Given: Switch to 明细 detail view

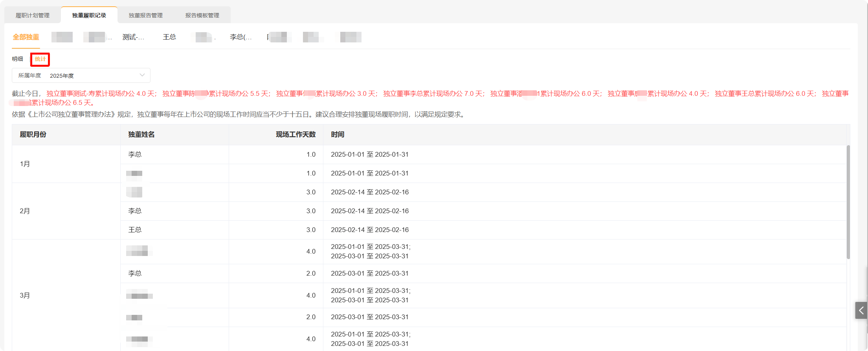Looking at the screenshot, I should point(18,59).
